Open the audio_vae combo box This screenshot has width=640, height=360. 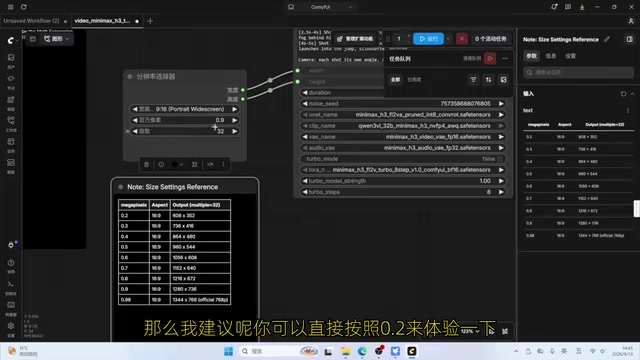[x=403, y=148]
